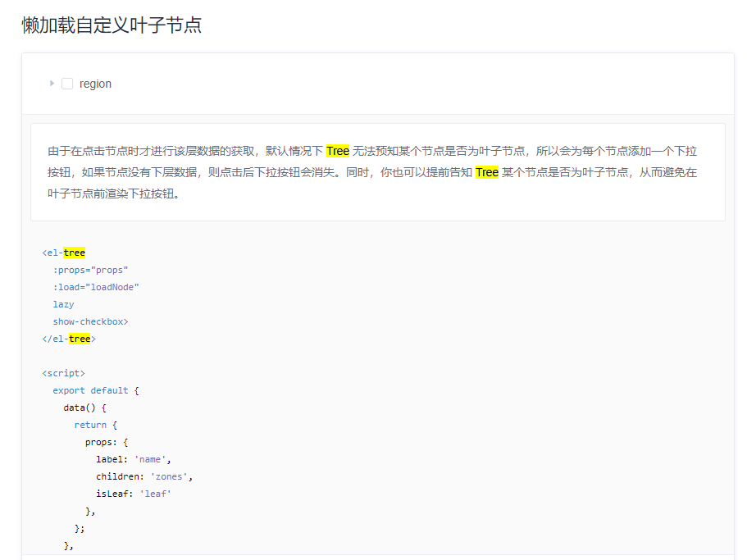The image size is (747, 560).
Task: Click the <script> tag line
Action: click(63, 373)
